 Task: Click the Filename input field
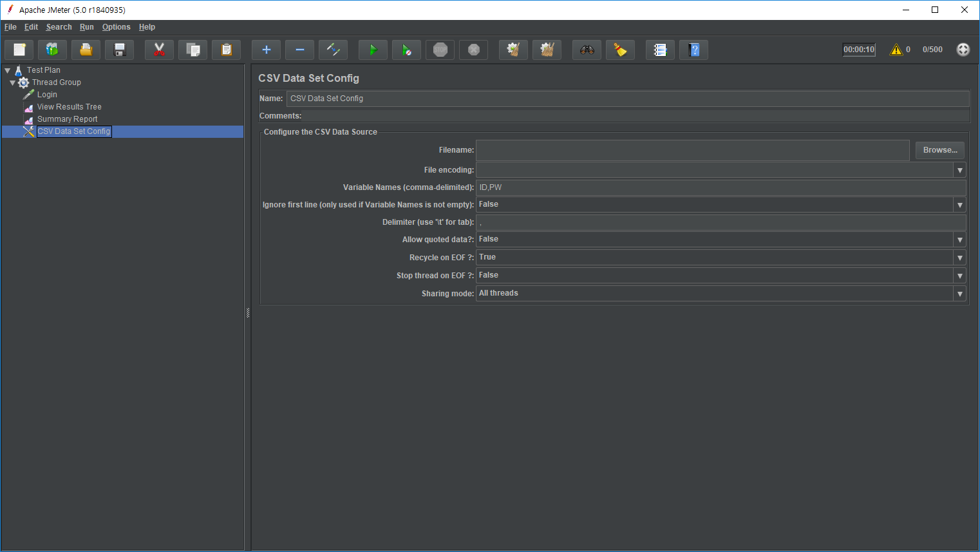tap(693, 150)
